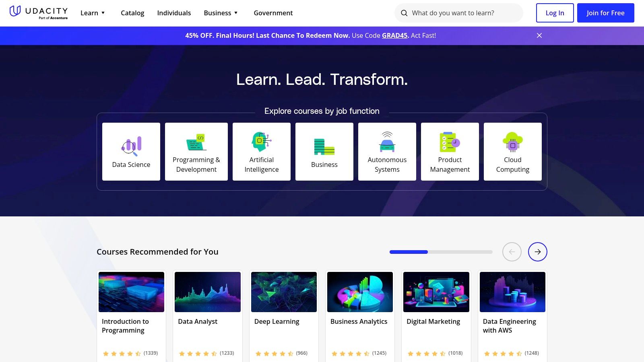Click the Log In button
This screenshot has width=644, height=362.
click(x=555, y=13)
